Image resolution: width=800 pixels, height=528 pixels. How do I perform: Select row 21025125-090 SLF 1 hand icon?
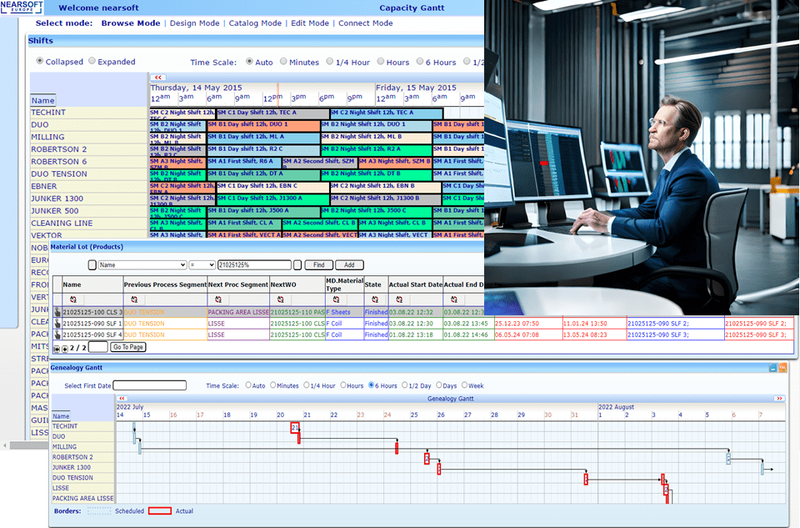click(x=58, y=323)
